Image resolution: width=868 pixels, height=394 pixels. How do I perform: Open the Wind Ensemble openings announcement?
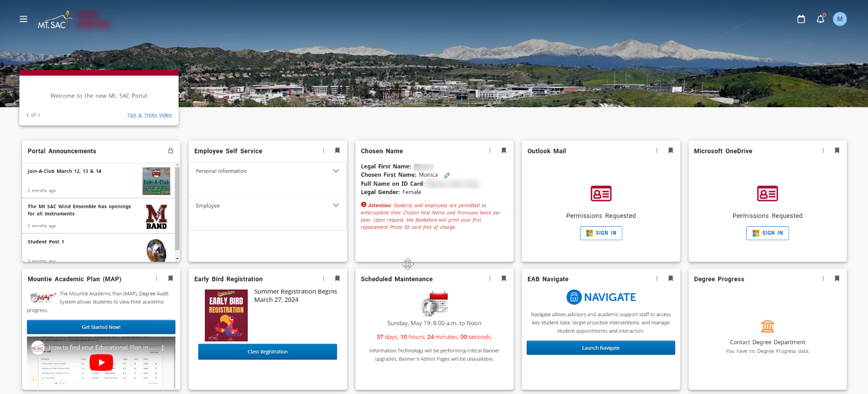coord(79,210)
